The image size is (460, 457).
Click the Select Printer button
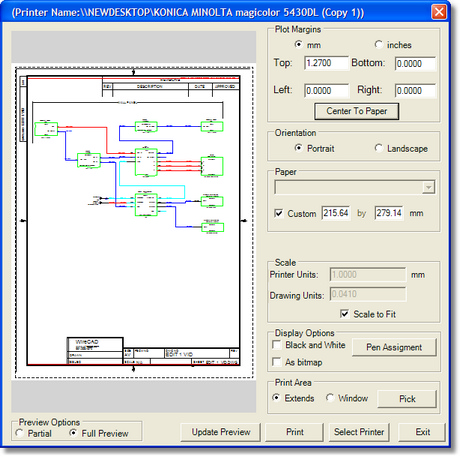click(359, 432)
